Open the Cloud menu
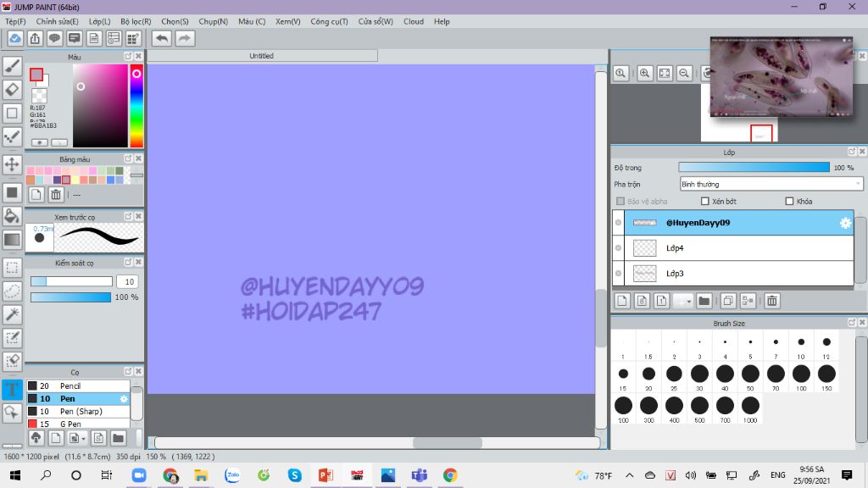This screenshot has width=868, height=488. (x=414, y=21)
